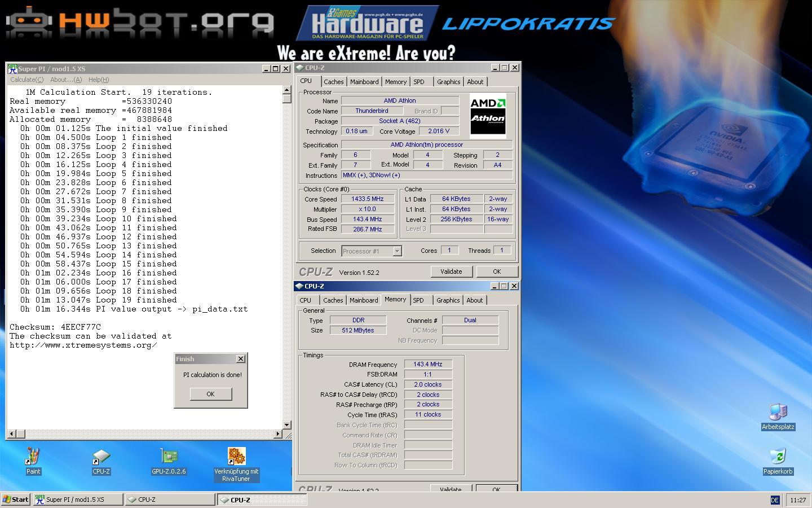
Task: Click the Channels # Dual field
Action: 470,320
